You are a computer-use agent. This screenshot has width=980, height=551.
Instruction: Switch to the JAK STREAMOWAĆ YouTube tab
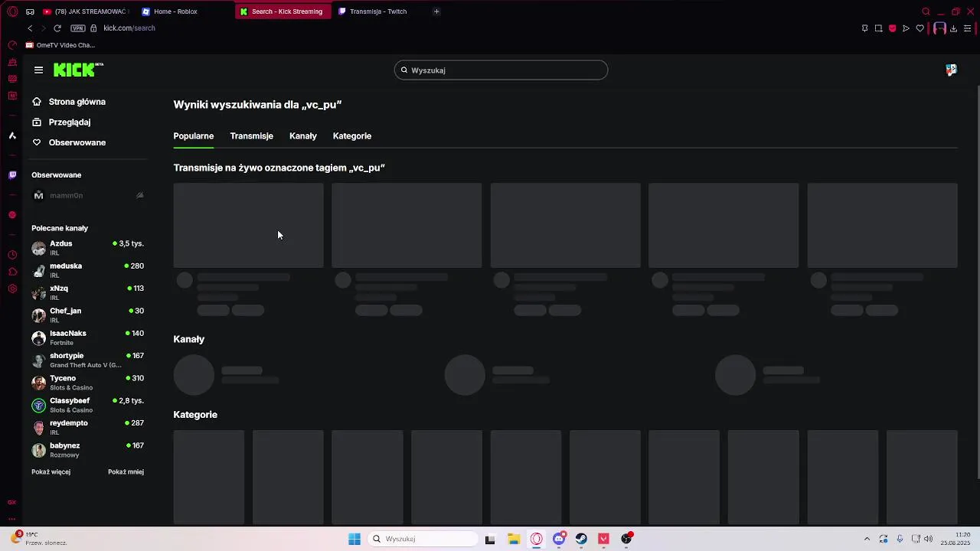pyautogui.click(x=87, y=11)
